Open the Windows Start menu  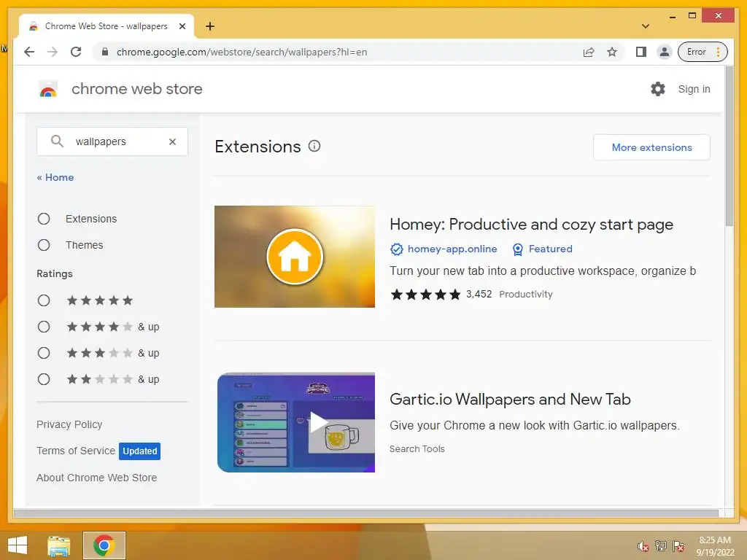(x=18, y=545)
